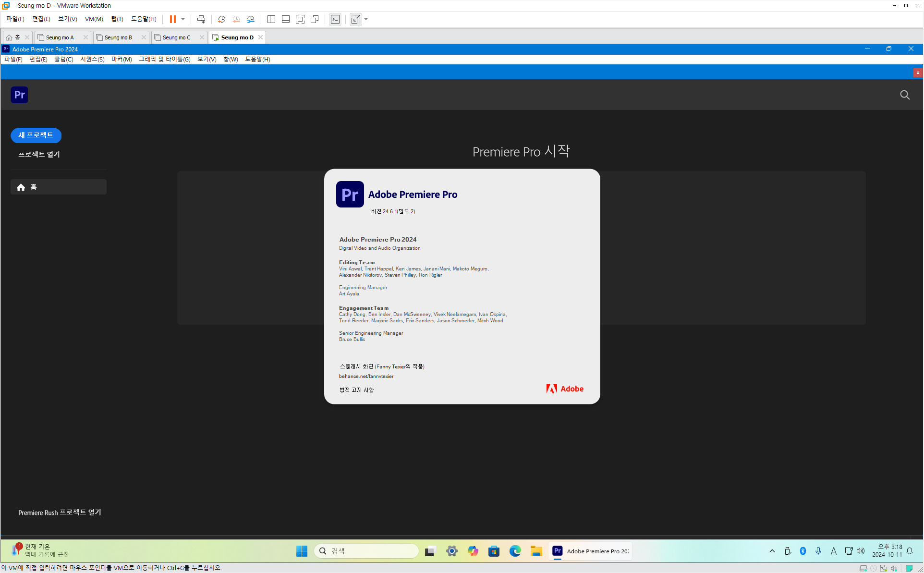Open 그래픽 및 타이틀(G) menu
The image size is (924, 573).
[x=164, y=60]
